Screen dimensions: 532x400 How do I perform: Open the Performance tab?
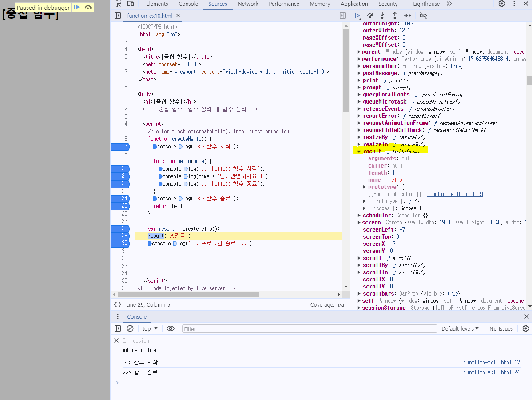tap(284, 4)
